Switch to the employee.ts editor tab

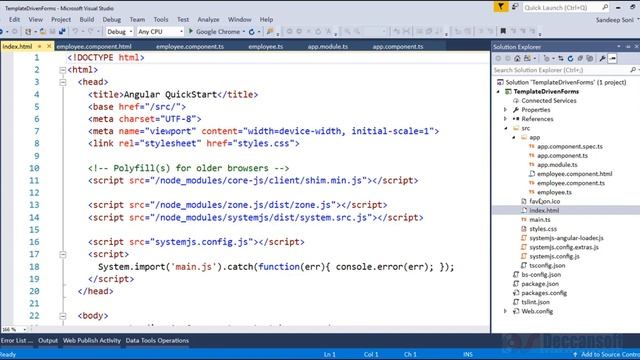point(266,47)
